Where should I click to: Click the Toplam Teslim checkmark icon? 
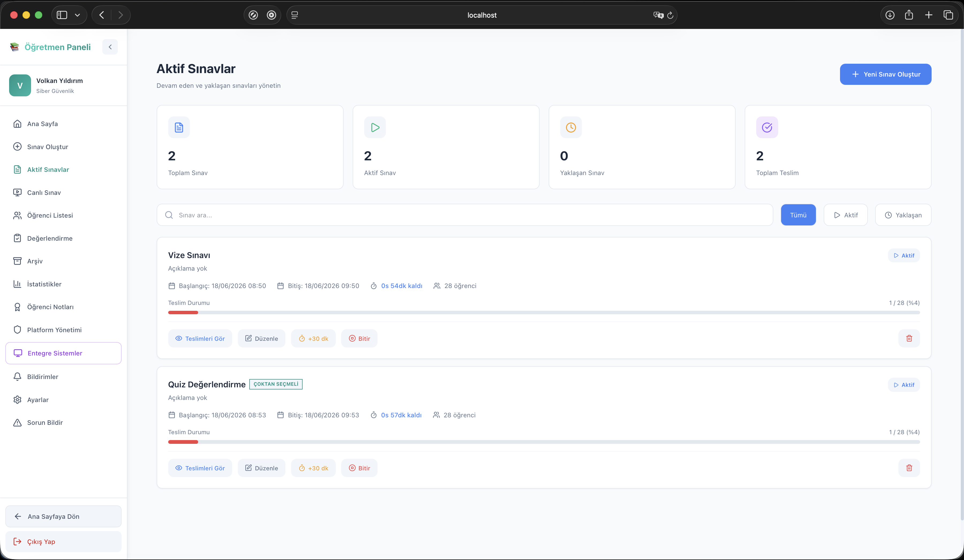pos(767,127)
